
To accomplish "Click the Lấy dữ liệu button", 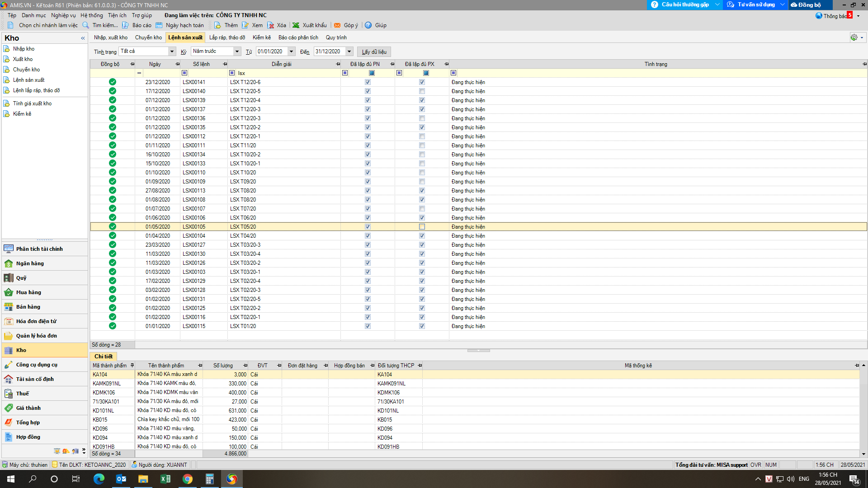I will (374, 52).
